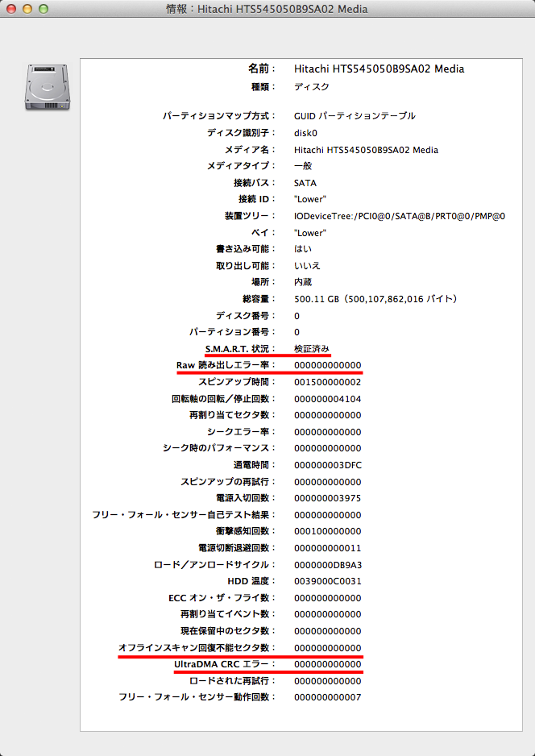
Task: Click the ロードされた再試行 label
Action: tap(232, 681)
